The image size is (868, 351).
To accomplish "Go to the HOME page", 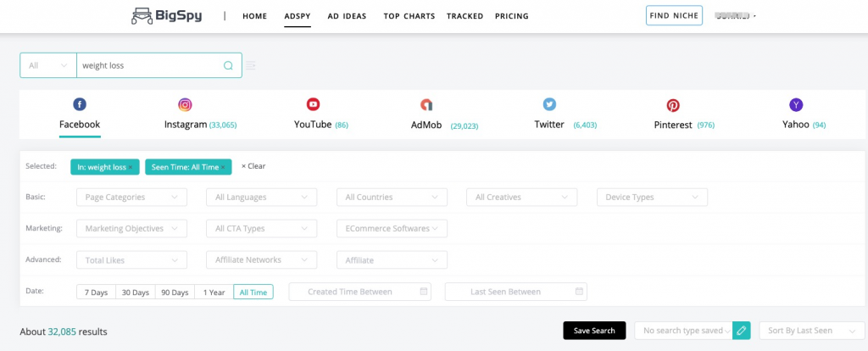I will [254, 16].
